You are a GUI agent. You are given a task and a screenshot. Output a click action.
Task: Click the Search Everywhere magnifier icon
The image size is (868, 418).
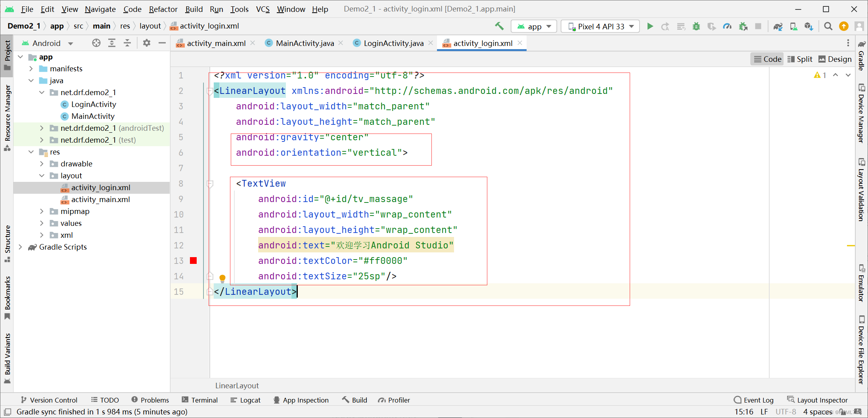[x=828, y=26]
